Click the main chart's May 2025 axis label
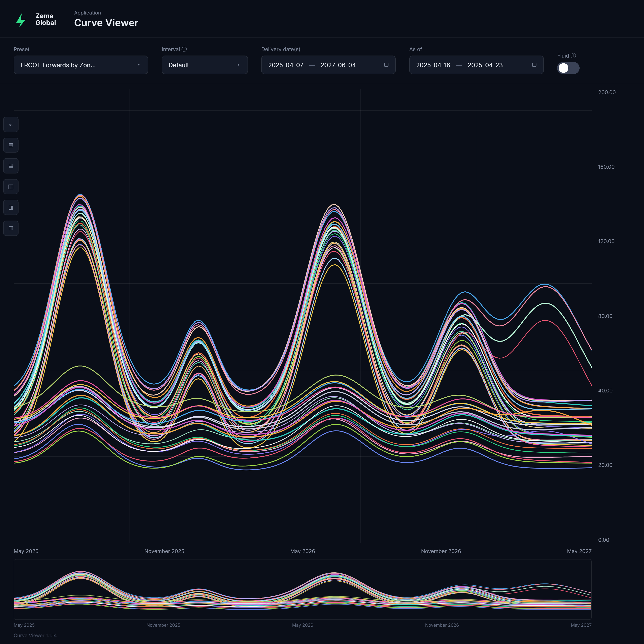This screenshot has width=644, height=644. coord(26,551)
